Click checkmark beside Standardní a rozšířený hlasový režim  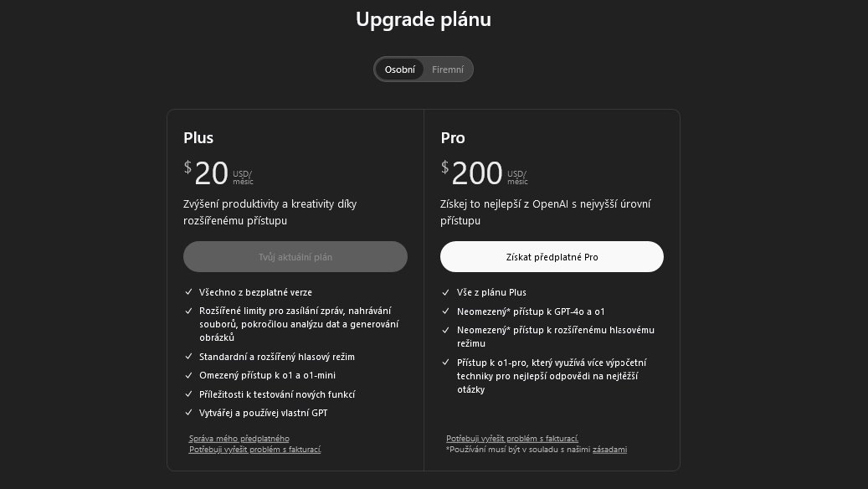click(x=188, y=357)
